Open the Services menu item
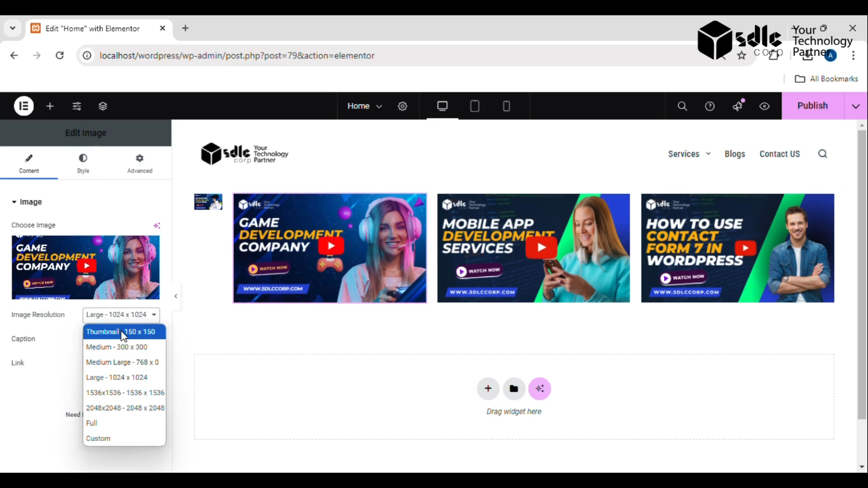The height and width of the screenshot is (488, 868). click(x=684, y=154)
